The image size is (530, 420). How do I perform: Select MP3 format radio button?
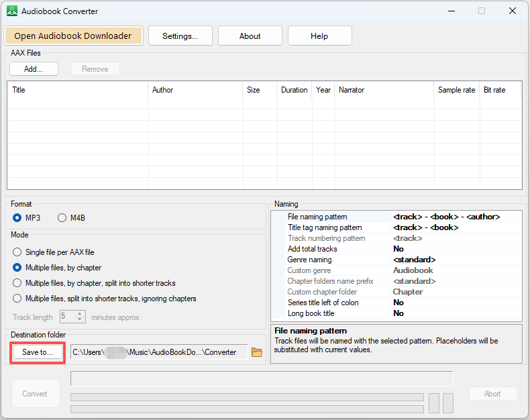pyautogui.click(x=17, y=218)
